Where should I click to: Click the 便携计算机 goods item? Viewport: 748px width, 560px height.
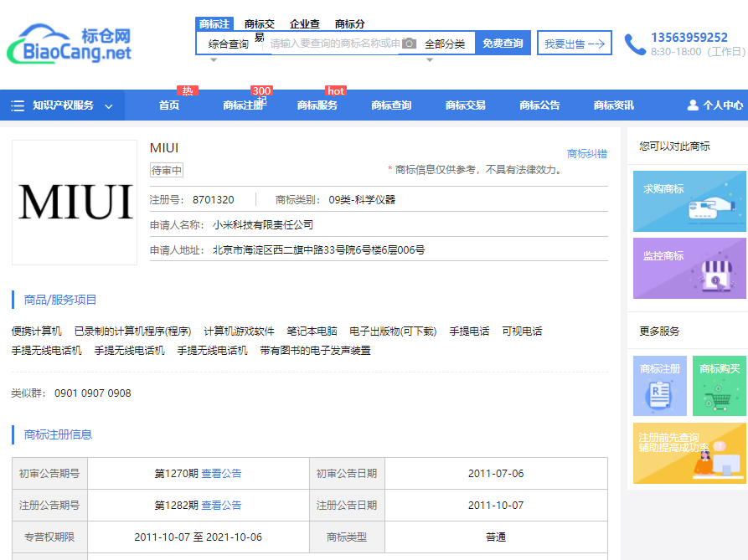[37, 331]
